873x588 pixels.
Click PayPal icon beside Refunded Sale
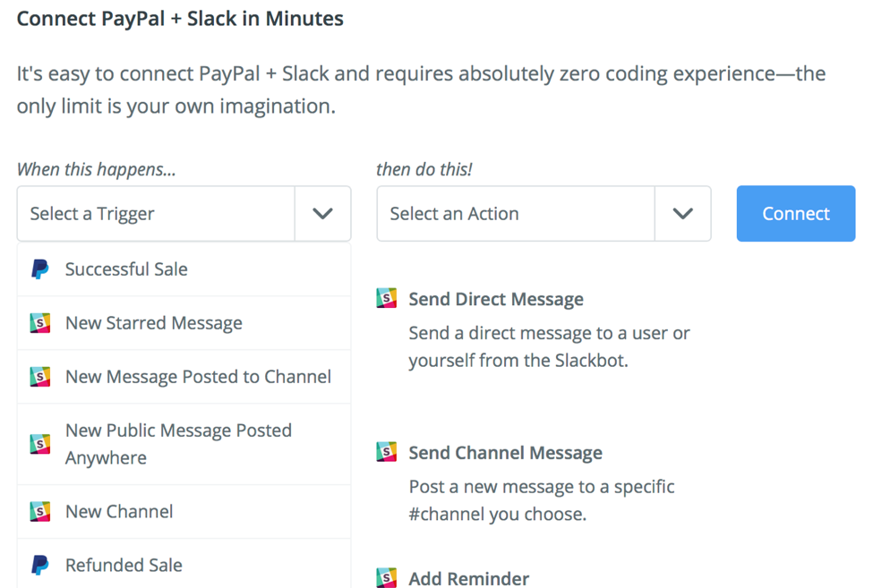pos(40,566)
